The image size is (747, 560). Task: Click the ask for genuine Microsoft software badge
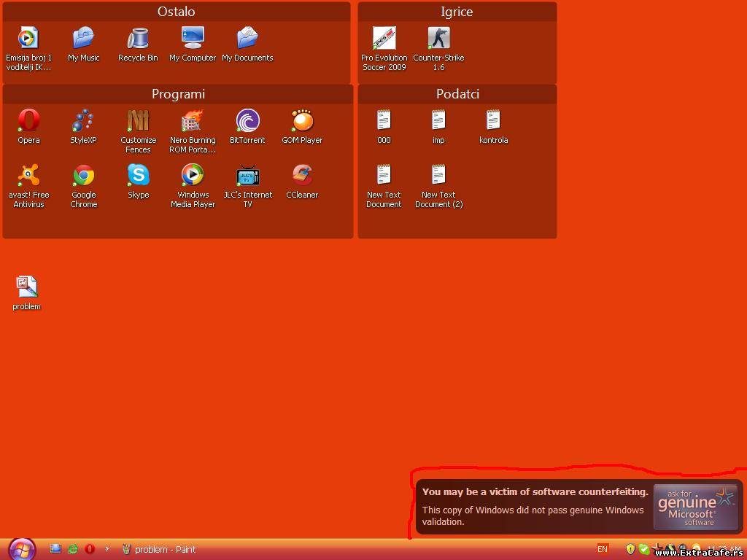(x=695, y=507)
